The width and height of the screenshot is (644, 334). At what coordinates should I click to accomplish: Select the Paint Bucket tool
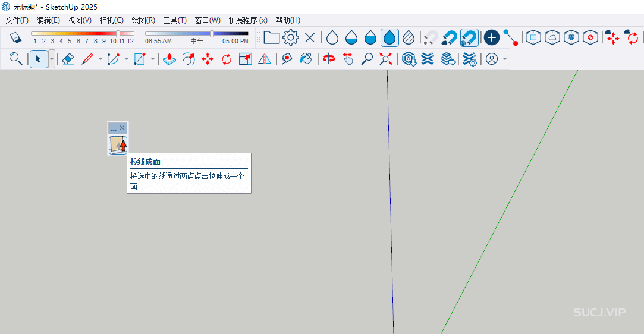tap(306, 59)
